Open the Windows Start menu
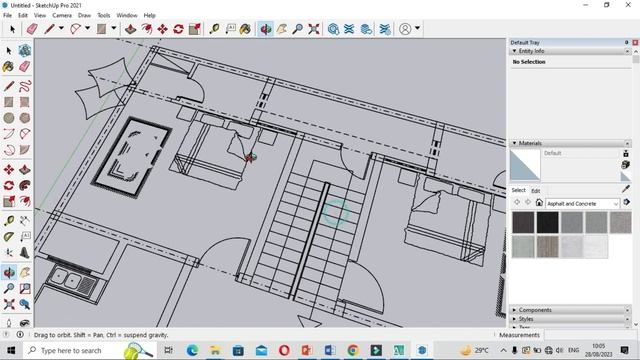The height and width of the screenshot is (360, 640). (x=11, y=350)
